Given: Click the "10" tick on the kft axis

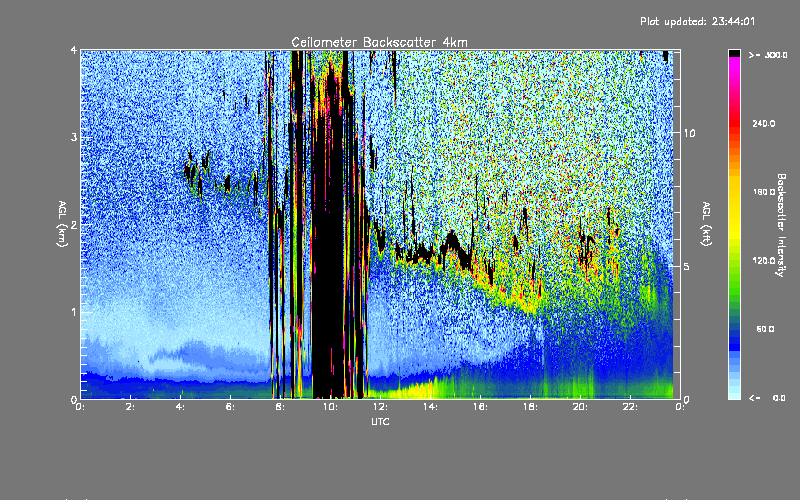Looking at the screenshot, I should [689, 133].
